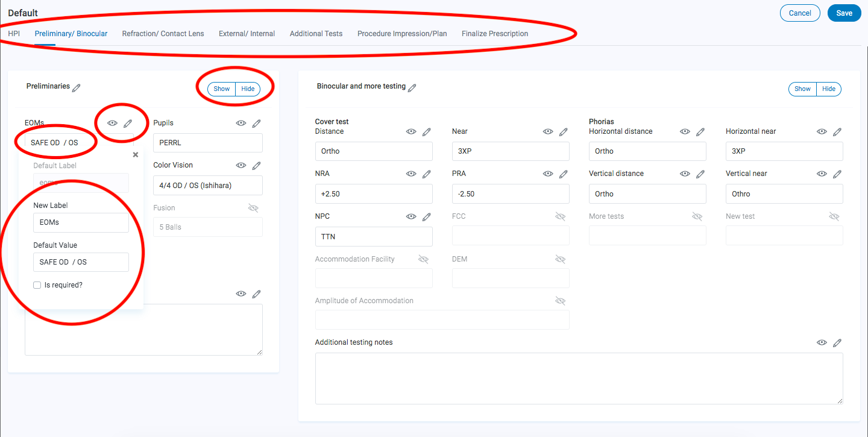The width and height of the screenshot is (868, 437).
Task: Show the hidden Fusion field
Action: pos(253,208)
